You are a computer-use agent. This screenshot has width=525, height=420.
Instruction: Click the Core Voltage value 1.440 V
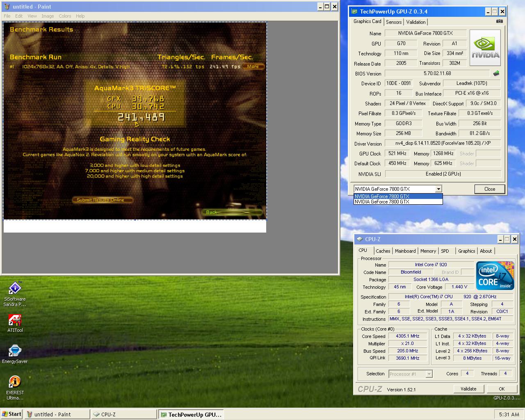459,287
